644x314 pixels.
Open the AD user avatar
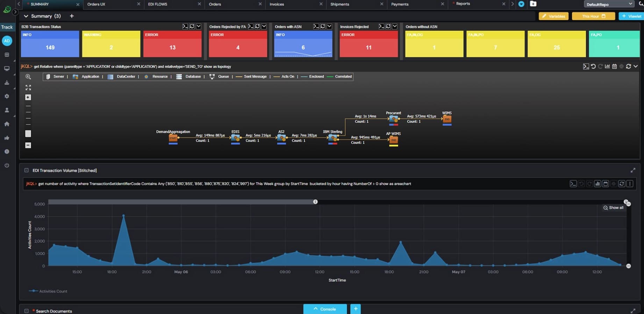click(x=7, y=41)
